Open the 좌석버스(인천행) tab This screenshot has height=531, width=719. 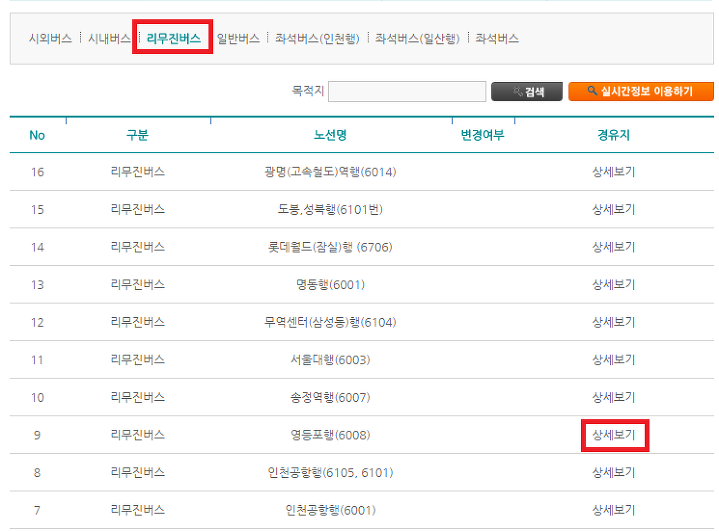pyautogui.click(x=317, y=39)
